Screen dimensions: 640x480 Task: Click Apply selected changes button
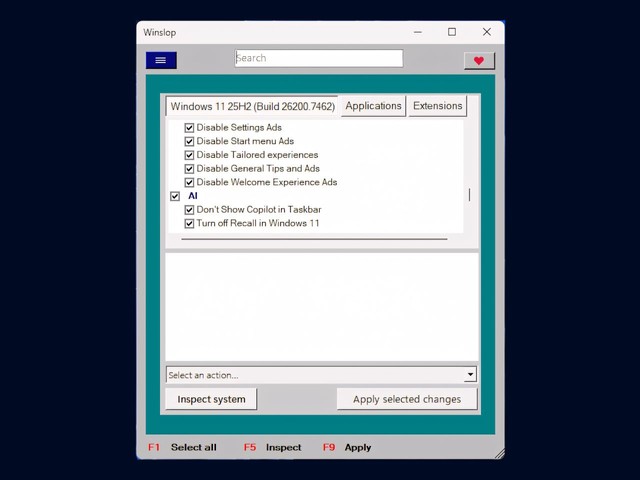[x=407, y=399]
